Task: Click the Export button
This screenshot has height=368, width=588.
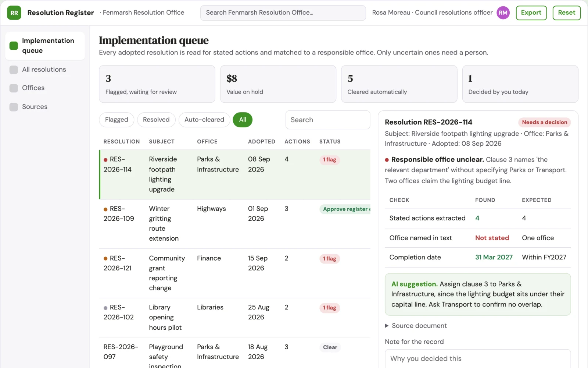Action: pyautogui.click(x=531, y=13)
